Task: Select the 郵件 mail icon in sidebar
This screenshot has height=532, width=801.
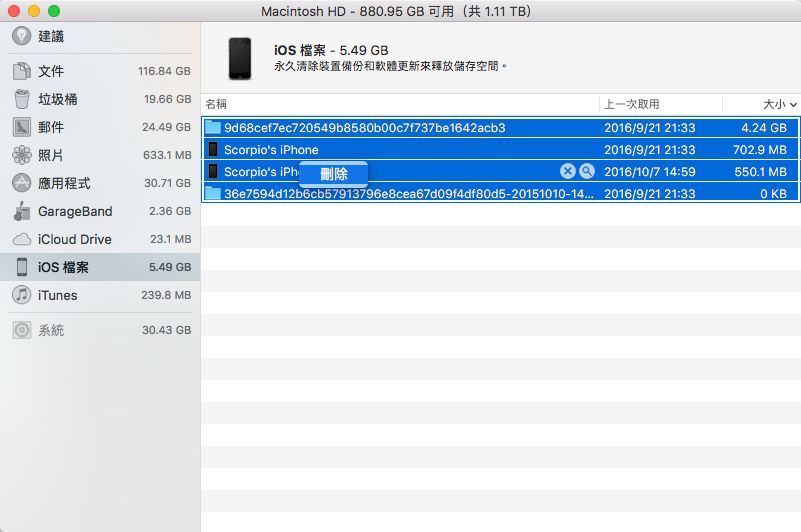Action: point(21,127)
